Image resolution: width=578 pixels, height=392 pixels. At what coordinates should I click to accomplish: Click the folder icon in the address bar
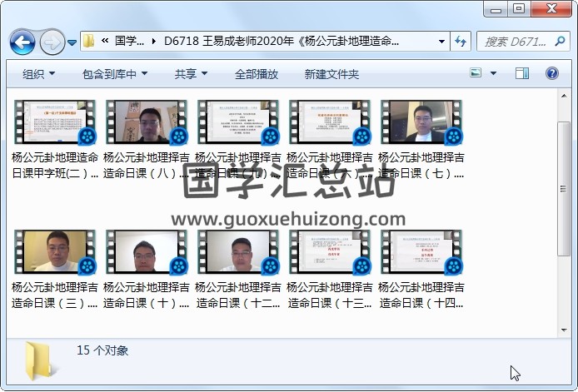[89, 41]
